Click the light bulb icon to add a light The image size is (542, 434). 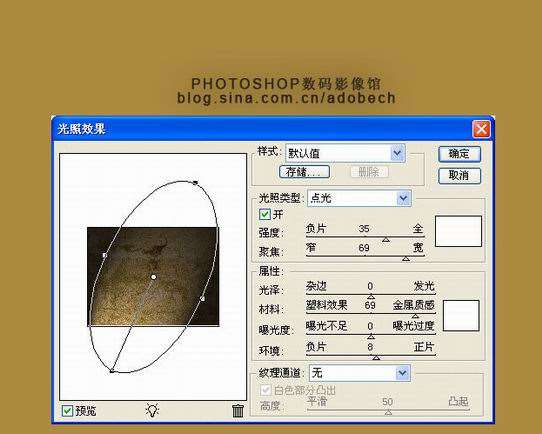(x=152, y=411)
